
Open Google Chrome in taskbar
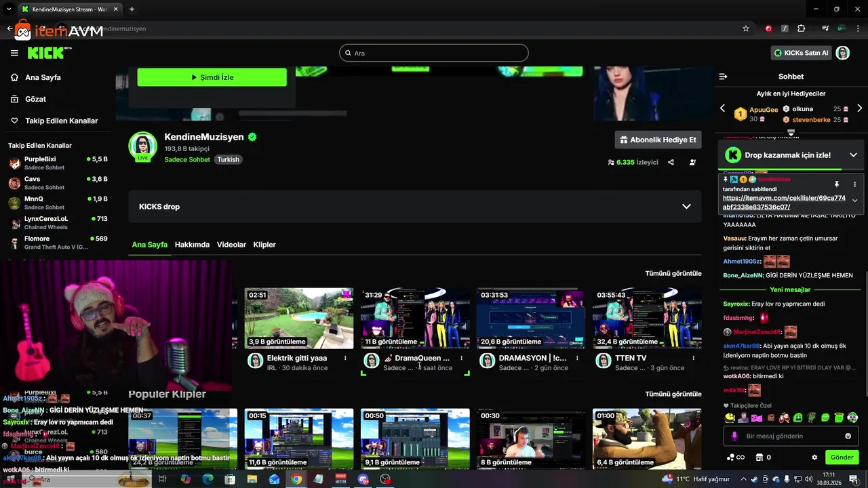pyautogui.click(x=296, y=479)
